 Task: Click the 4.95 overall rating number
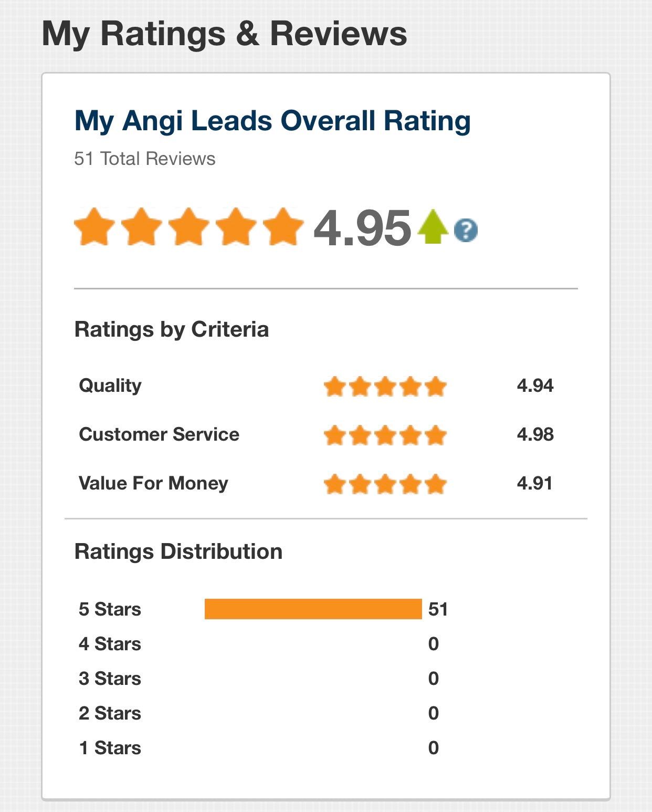pos(362,228)
